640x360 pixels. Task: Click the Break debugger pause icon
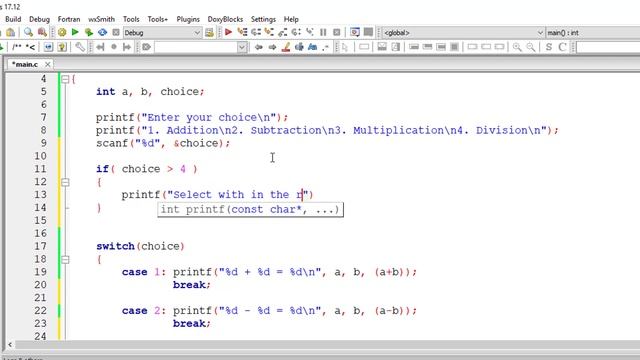(x=323, y=33)
